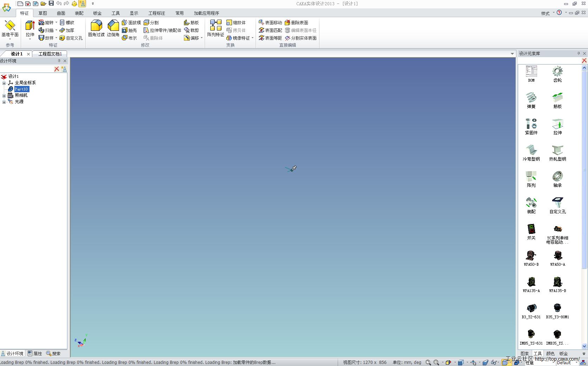Click the 轴承 bearing library element
The image size is (588, 366).
tap(557, 179)
